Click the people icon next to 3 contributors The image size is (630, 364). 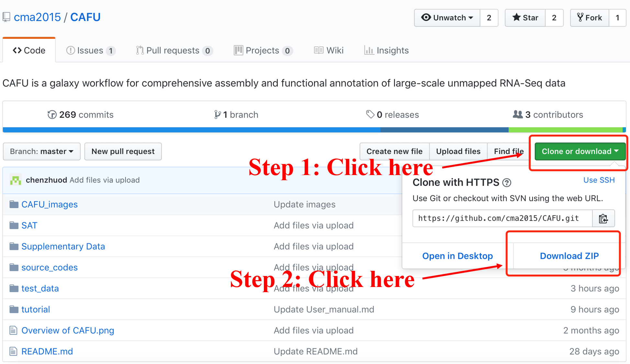[518, 114]
